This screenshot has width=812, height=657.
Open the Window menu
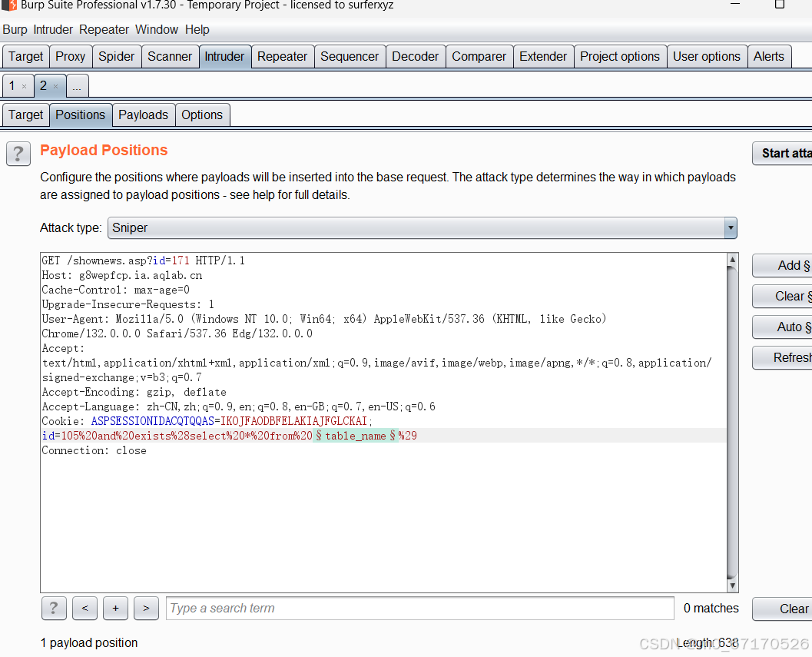coord(157,29)
